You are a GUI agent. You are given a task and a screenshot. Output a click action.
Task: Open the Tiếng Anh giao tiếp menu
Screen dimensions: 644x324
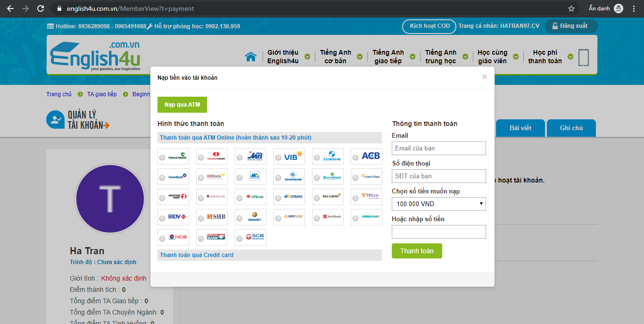pos(388,57)
